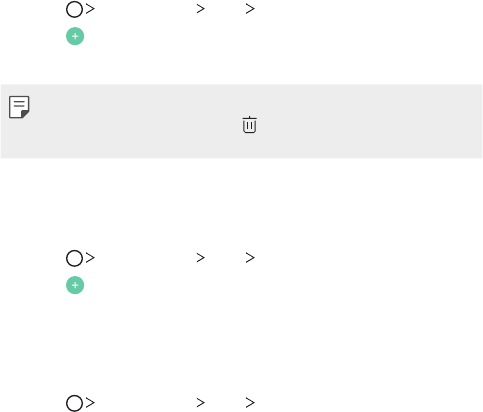Expand the second chevron in the middle row

(200, 257)
